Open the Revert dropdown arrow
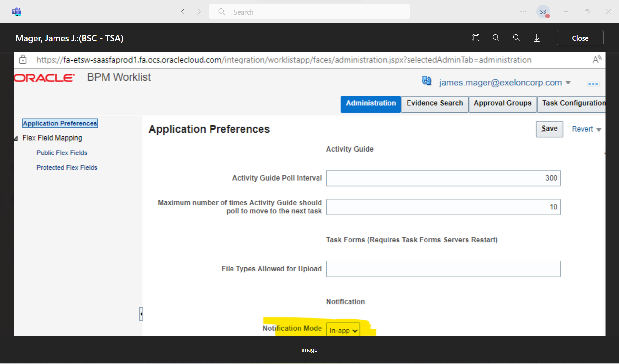The width and height of the screenshot is (619, 364). click(599, 129)
